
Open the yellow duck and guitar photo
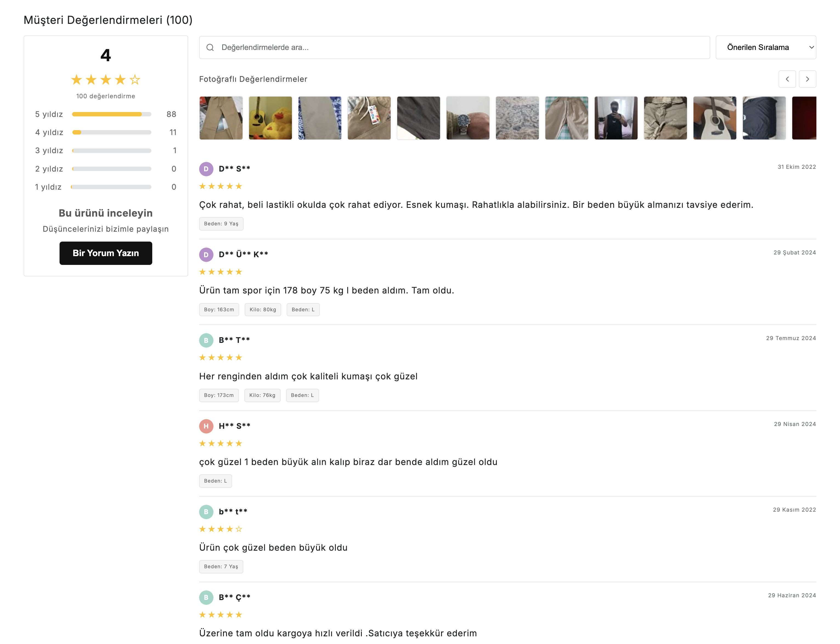point(270,118)
